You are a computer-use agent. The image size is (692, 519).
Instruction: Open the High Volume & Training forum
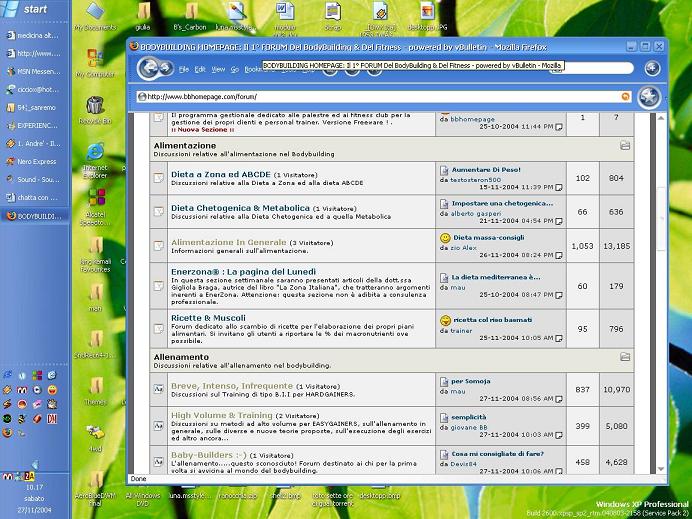click(x=222, y=415)
